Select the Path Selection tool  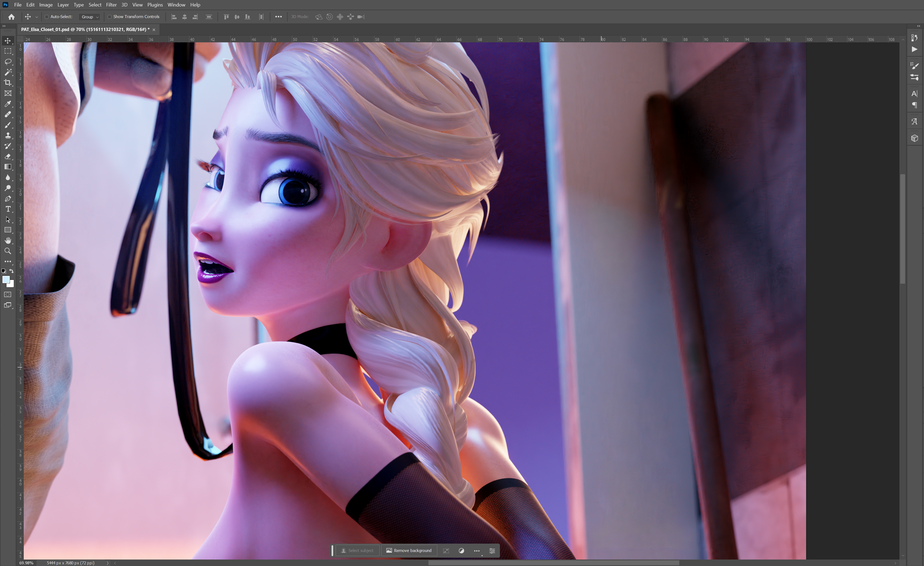pyautogui.click(x=8, y=219)
